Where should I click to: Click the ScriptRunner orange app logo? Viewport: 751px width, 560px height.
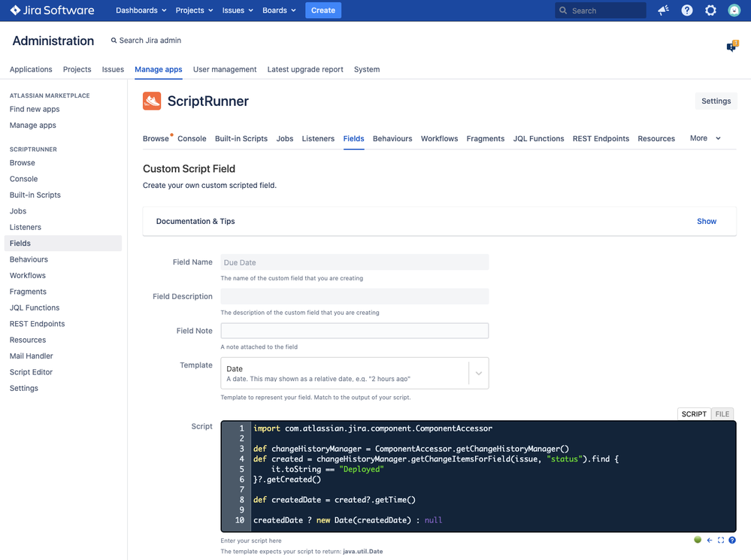[152, 101]
